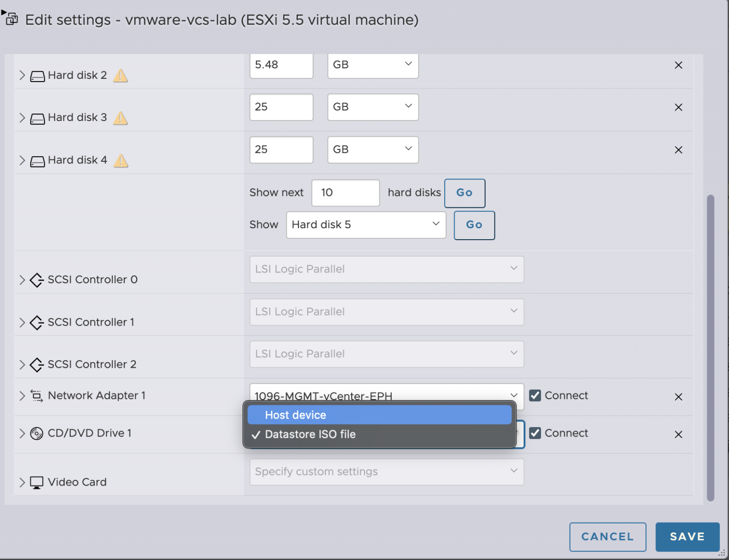Click the Hard disk 3 size input field
The width and height of the screenshot is (729, 560).
(x=281, y=107)
